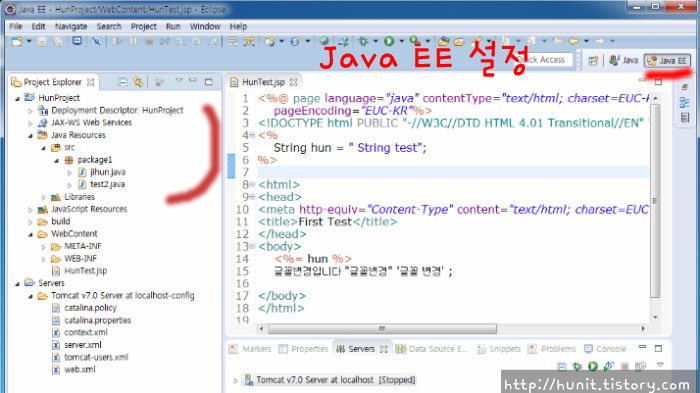Screen dimensions: 700x393
Task: Click the Save All toolbar icon
Action: (58, 42)
